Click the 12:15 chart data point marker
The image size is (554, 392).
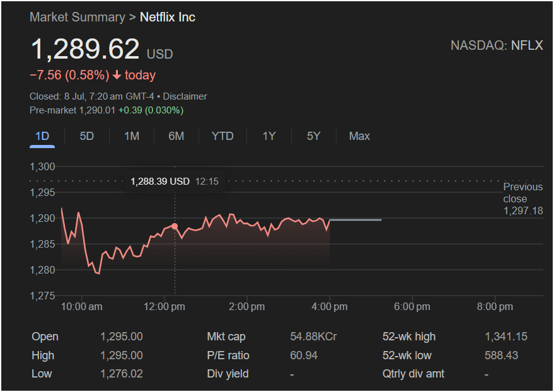click(175, 226)
